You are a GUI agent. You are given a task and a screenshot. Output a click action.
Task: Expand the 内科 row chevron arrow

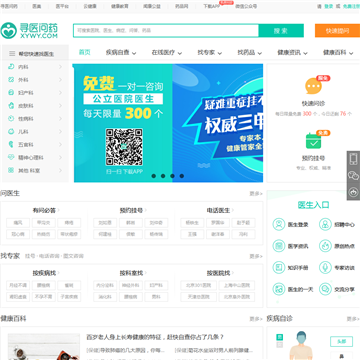(60, 67)
